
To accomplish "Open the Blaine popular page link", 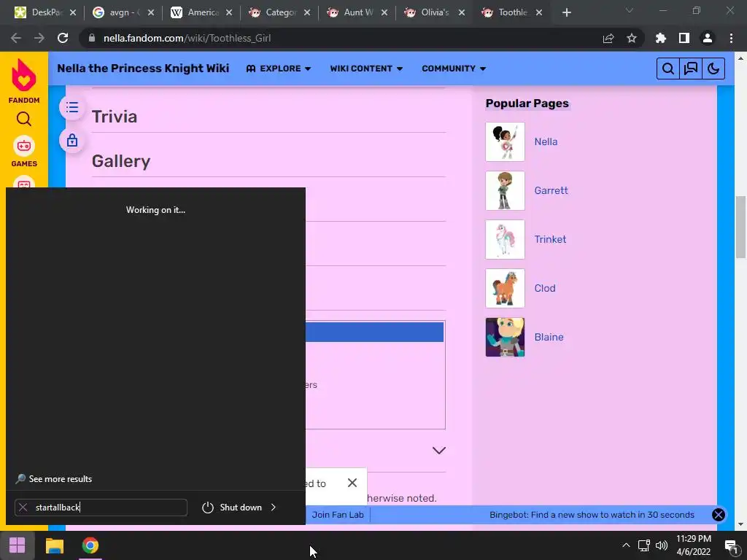I will [549, 337].
